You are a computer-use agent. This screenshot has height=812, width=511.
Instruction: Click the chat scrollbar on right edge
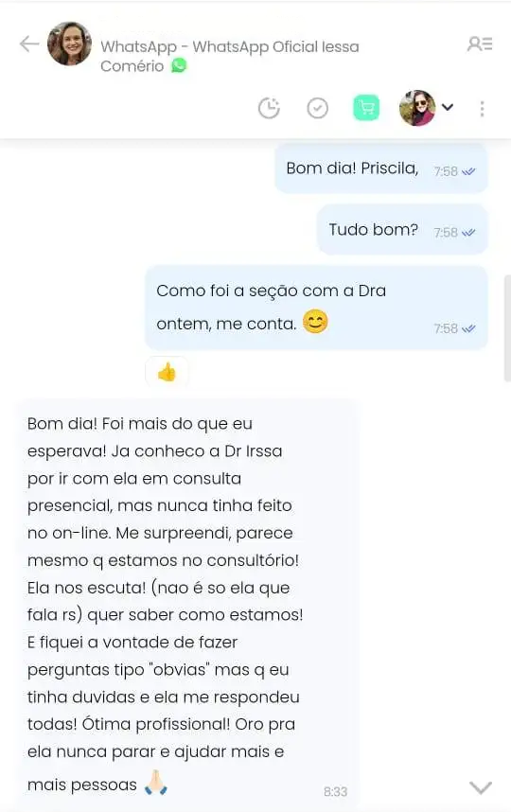click(x=507, y=328)
